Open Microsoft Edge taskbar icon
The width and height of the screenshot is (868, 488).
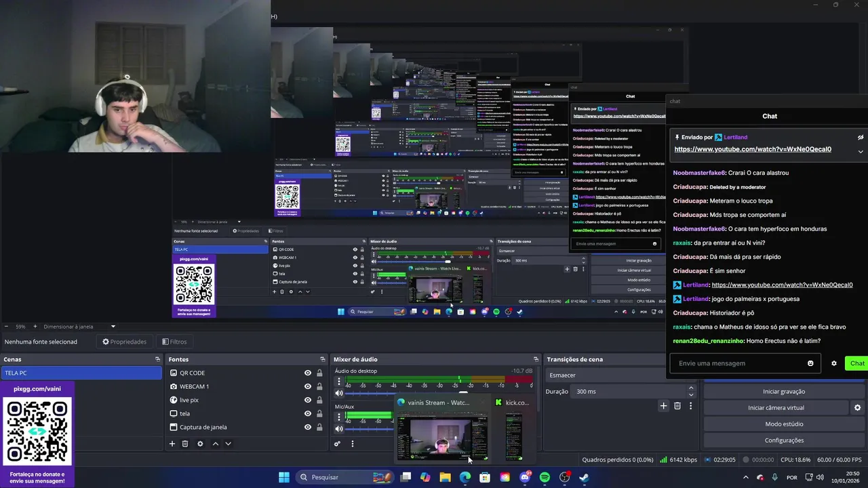click(x=465, y=477)
